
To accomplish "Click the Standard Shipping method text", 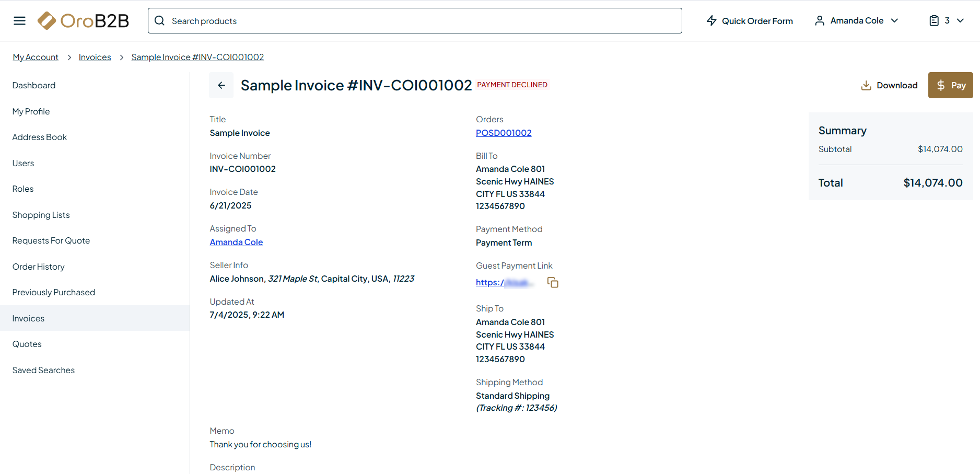I will [x=513, y=396].
